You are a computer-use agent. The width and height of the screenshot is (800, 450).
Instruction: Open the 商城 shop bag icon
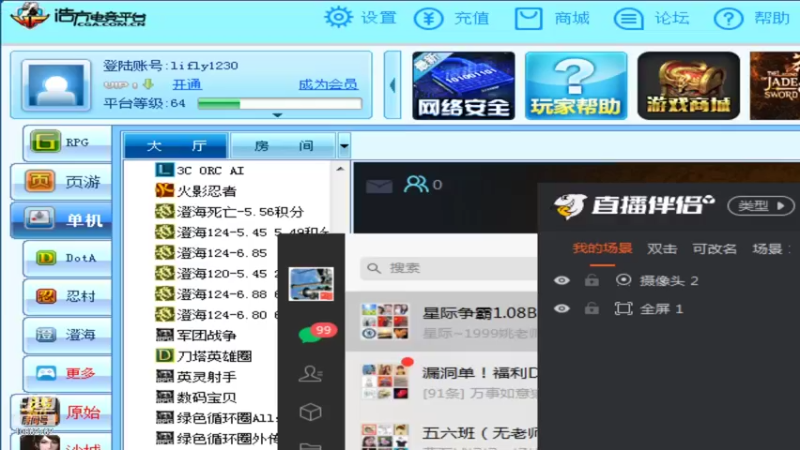(x=528, y=19)
